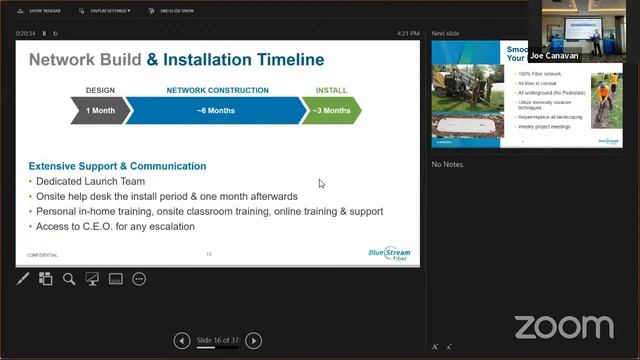640x360 pixels.
Task: Click the gray 1 Month design arrow
Action: click(x=100, y=111)
